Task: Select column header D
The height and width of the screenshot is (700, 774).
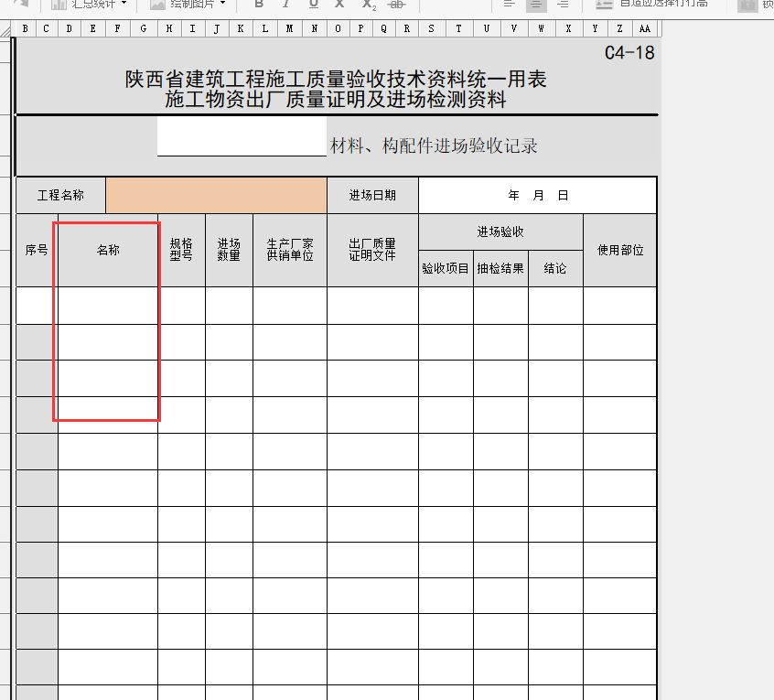Action: pyautogui.click(x=70, y=29)
